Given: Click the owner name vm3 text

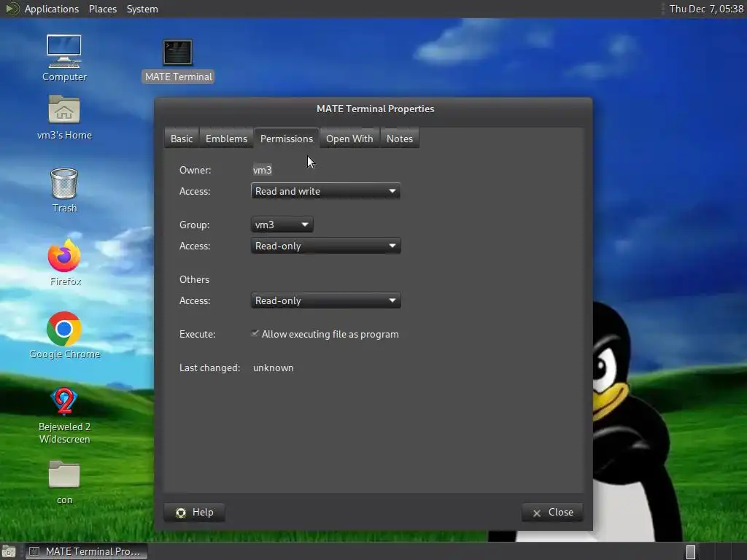Looking at the screenshot, I should (x=262, y=170).
